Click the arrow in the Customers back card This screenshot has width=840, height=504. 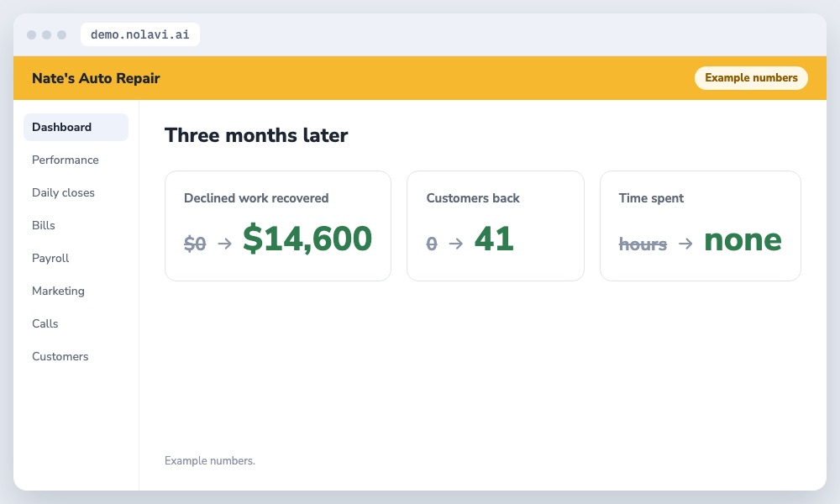(456, 244)
